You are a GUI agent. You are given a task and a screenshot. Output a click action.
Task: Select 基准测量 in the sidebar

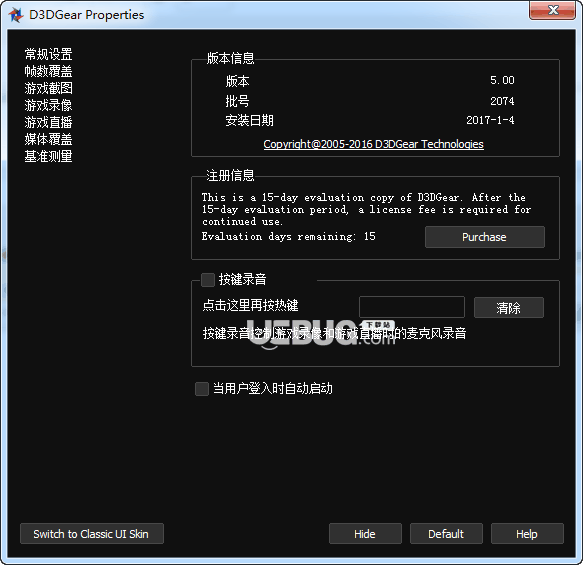[48, 156]
